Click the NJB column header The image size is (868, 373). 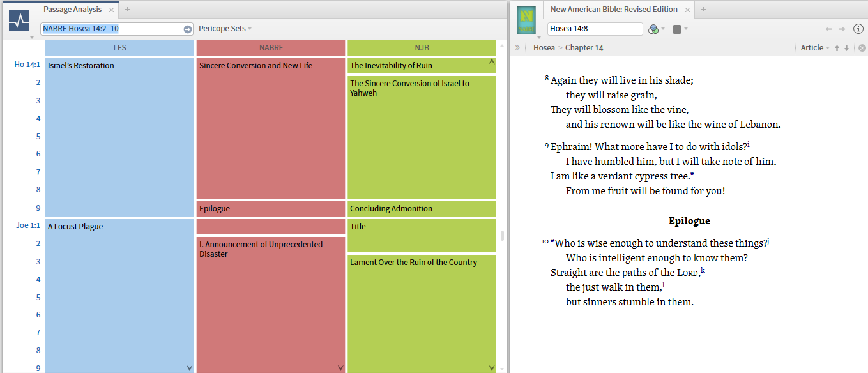point(422,48)
